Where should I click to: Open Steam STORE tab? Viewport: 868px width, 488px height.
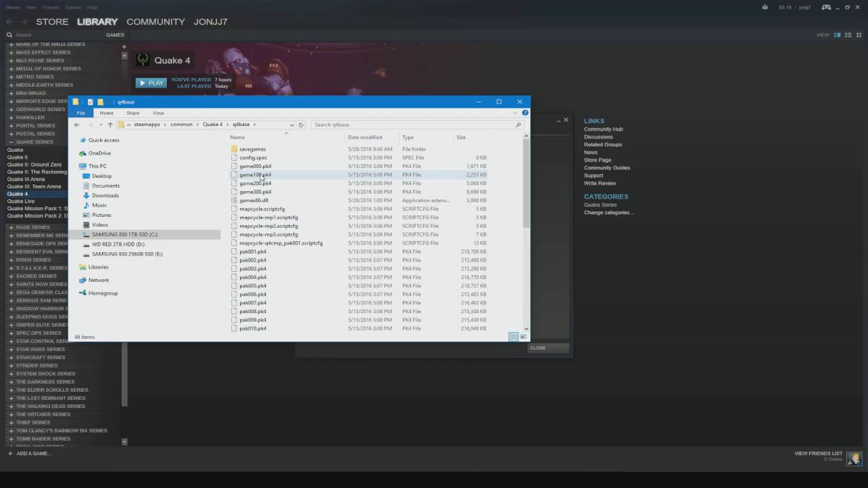coord(52,22)
